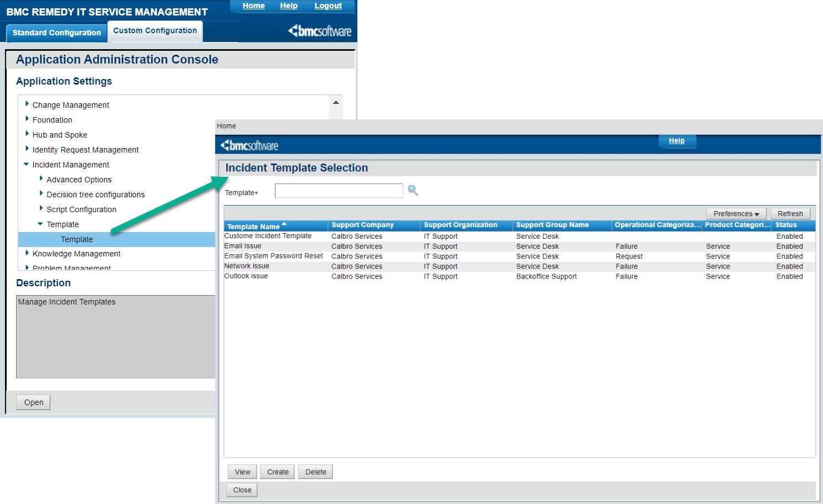The width and height of the screenshot is (823, 504).
Task: Click the Home breadcrumb above template window
Action: point(226,126)
